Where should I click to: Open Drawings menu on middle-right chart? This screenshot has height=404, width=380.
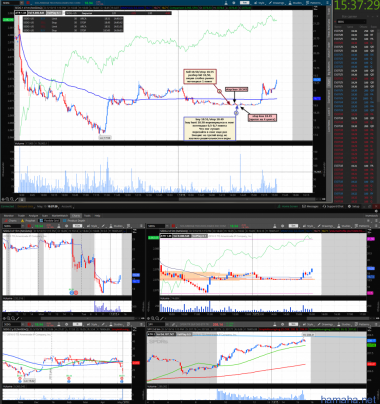pos(327,226)
